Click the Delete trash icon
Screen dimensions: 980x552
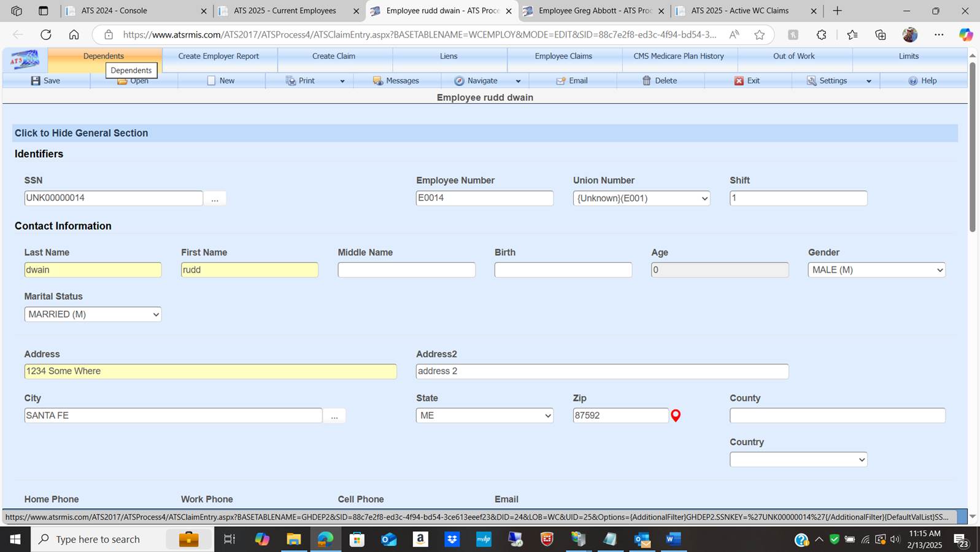(647, 80)
